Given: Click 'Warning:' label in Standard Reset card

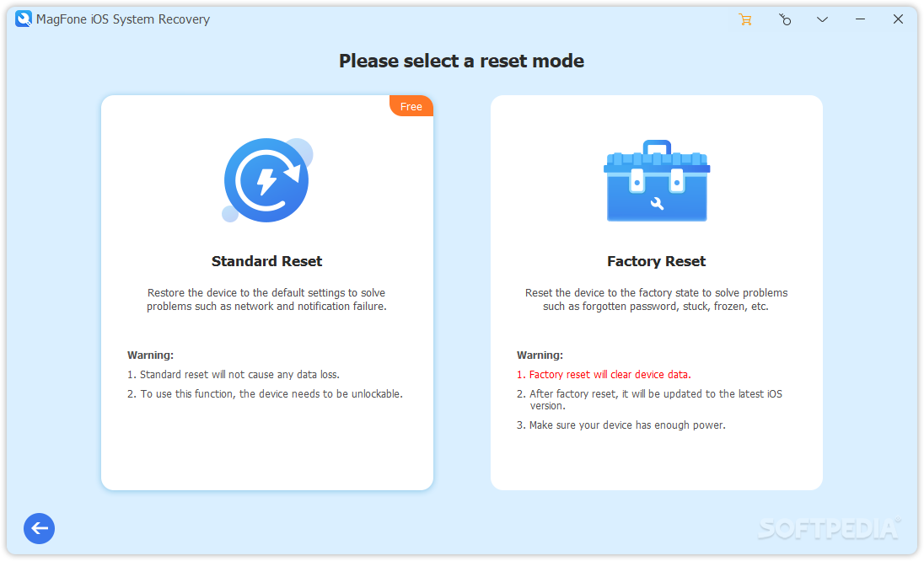Looking at the screenshot, I should pos(150,355).
